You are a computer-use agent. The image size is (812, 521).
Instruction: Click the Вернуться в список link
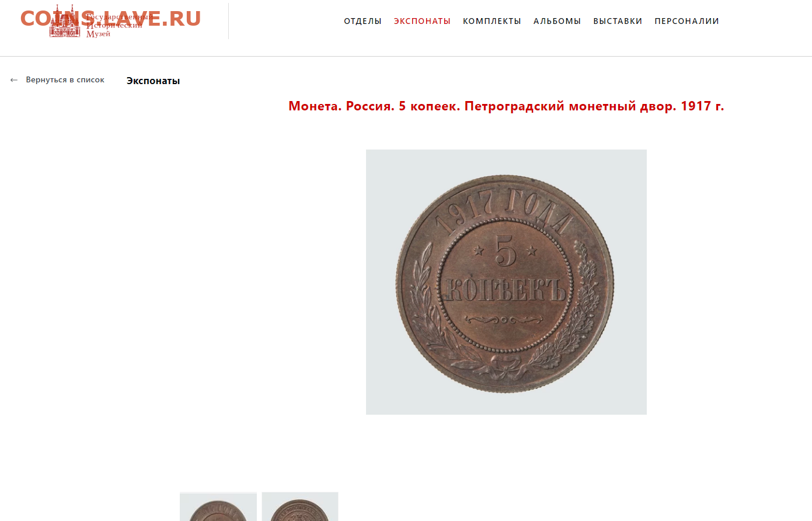click(x=65, y=80)
